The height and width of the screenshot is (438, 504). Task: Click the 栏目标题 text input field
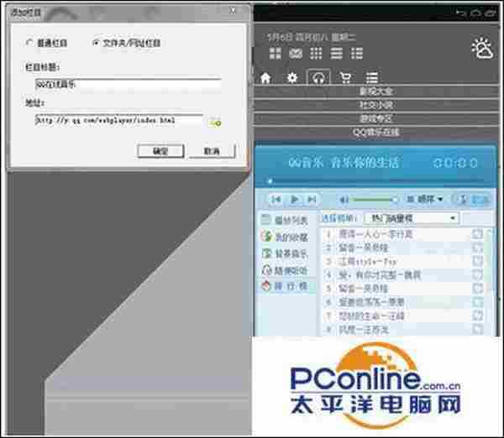[x=128, y=84]
